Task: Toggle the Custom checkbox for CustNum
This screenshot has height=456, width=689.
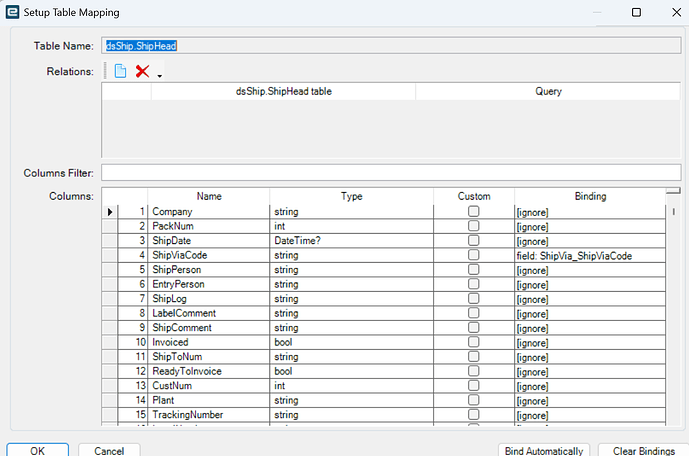Action: point(473,385)
